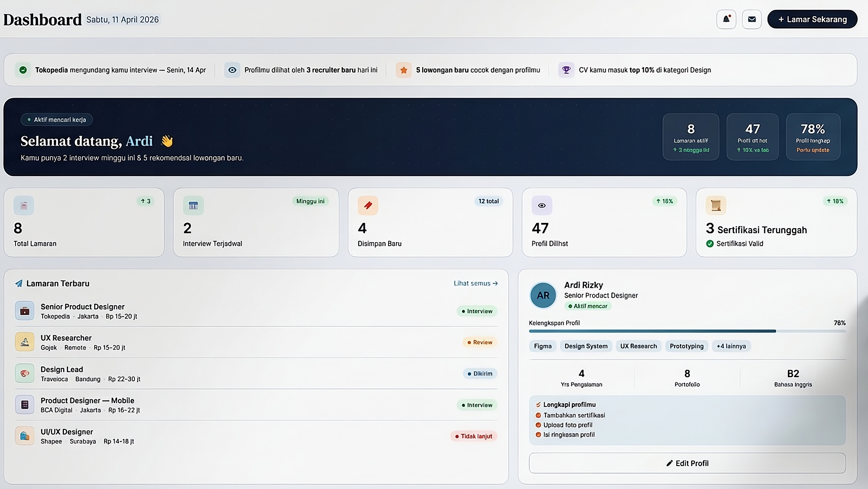This screenshot has height=489, width=868.
Task: Click the red bookmark Disimpan Baru icon
Action: click(368, 205)
